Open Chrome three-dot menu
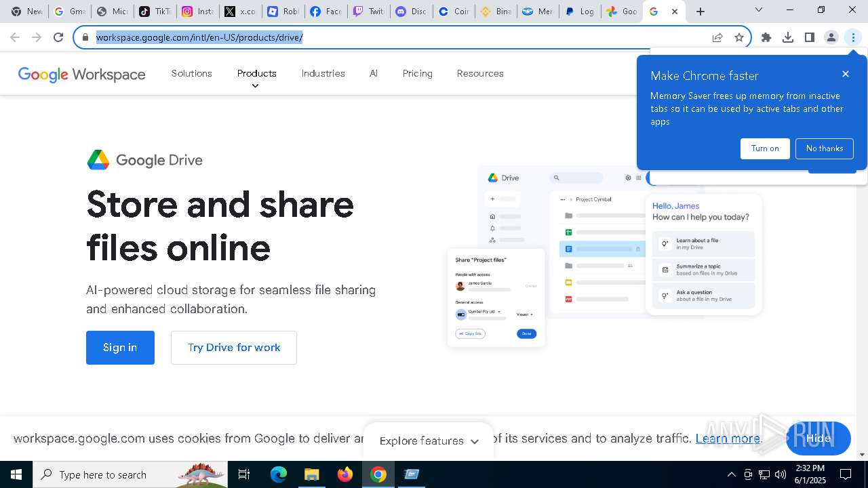Viewport: 868px width, 488px height. 853,37
